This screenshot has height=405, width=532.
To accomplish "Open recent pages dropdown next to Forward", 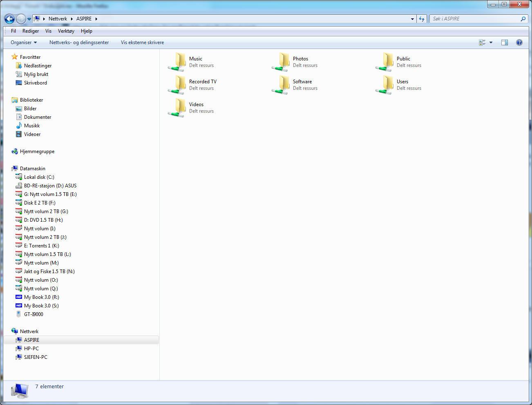I will coord(29,19).
